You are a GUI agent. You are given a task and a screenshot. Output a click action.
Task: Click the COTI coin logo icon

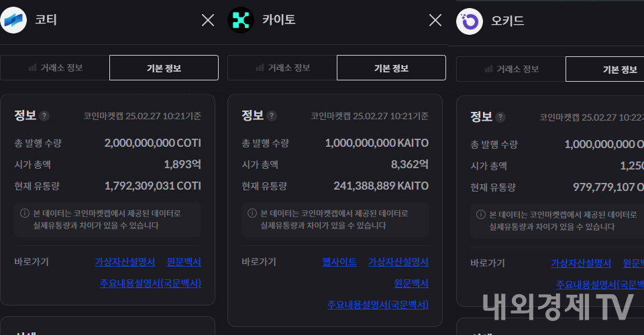click(x=13, y=20)
